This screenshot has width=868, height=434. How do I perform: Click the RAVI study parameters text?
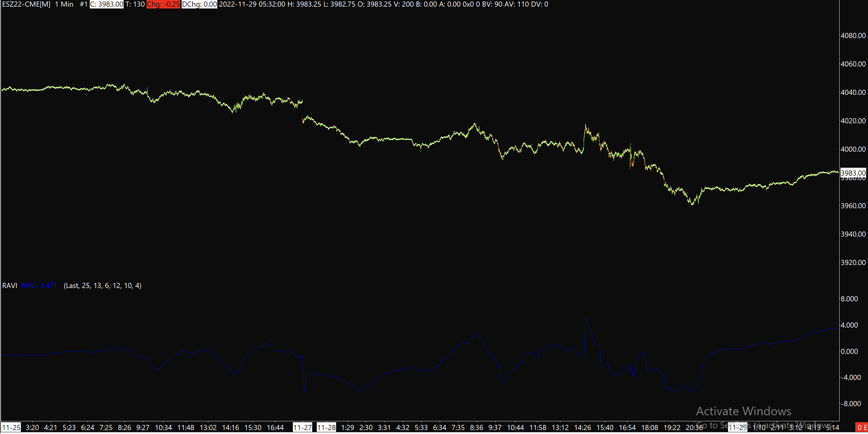click(102, 285)
